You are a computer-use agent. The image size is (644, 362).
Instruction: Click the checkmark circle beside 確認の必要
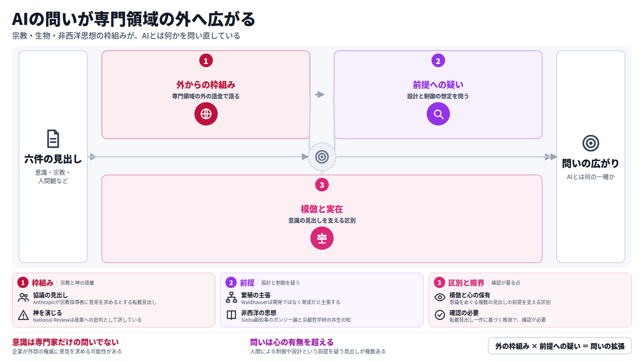point(440,315)
